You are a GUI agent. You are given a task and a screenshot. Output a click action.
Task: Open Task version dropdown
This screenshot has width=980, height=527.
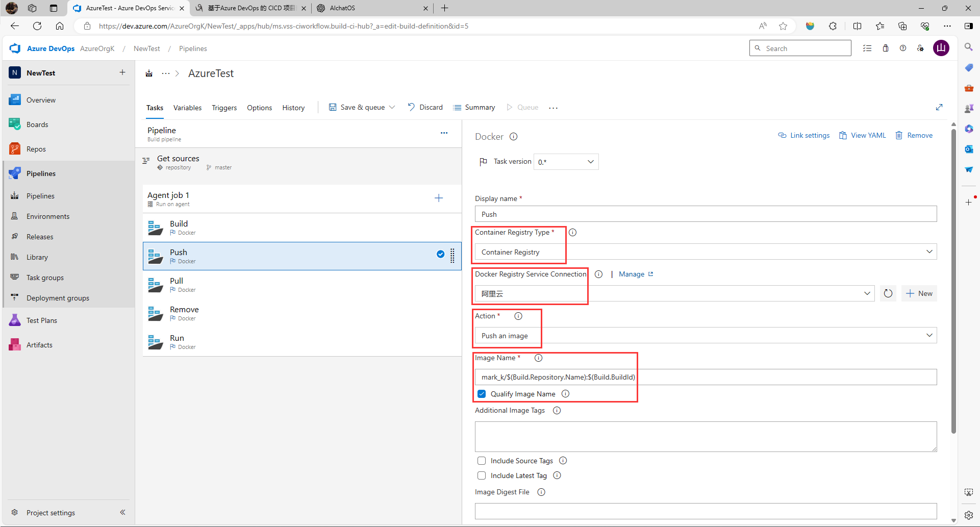point(566,162)
